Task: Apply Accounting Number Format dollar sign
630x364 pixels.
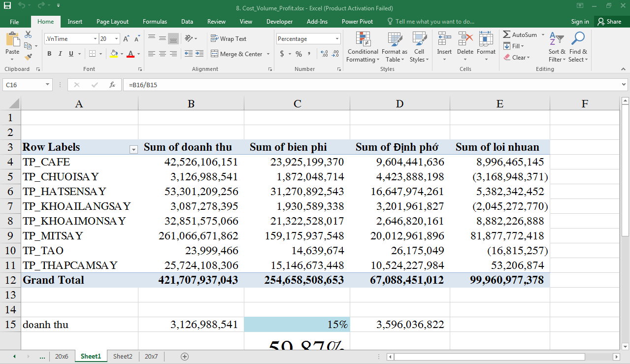Action: (282, 54)
